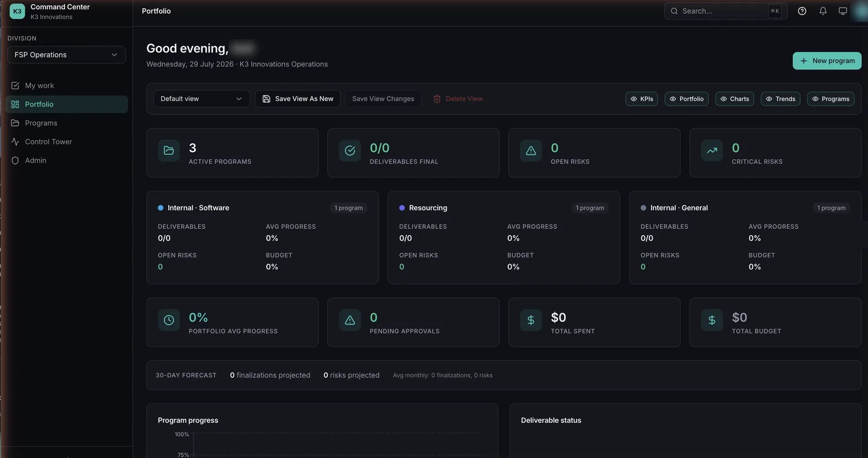Click the "Avg monthly" forecast summary text
The height and width of the screenshot is (458, 868).
pyautogui.click(x=443, y=375)
